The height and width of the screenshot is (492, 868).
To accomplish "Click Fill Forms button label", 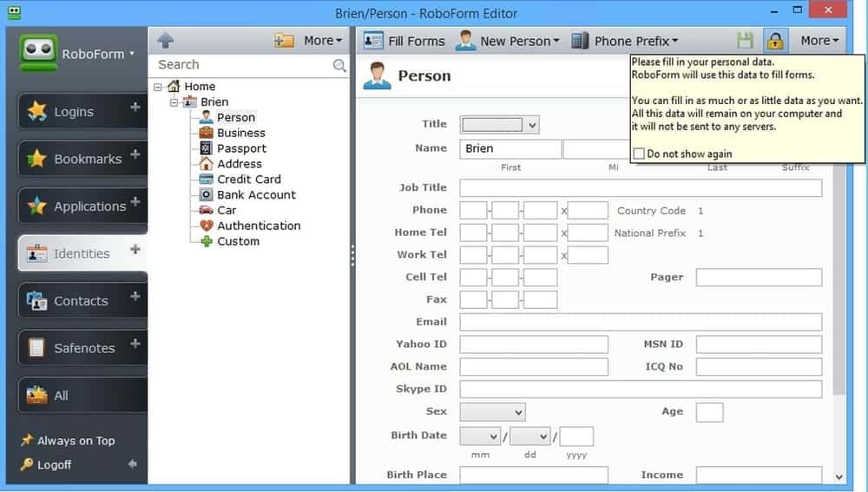I will (417, 41).
